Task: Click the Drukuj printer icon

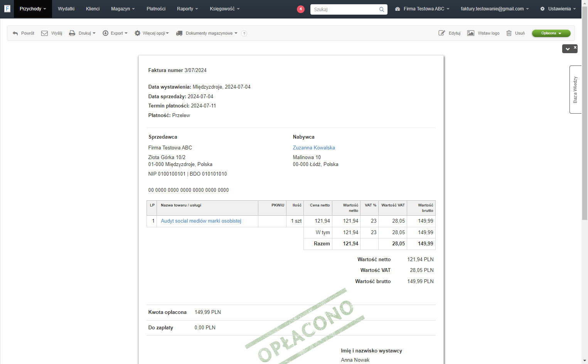Action: pyautogui.click(x=72, y=33)
